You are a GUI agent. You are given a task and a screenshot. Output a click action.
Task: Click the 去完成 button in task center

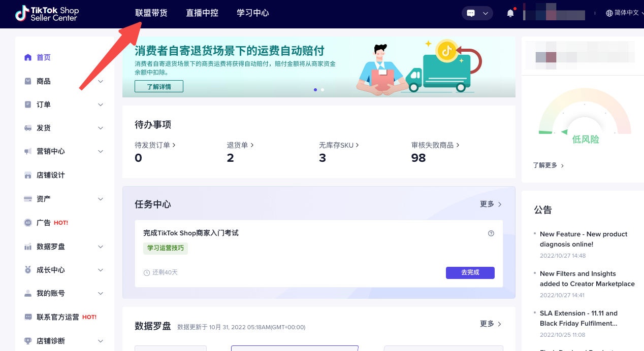coord(470,272)
